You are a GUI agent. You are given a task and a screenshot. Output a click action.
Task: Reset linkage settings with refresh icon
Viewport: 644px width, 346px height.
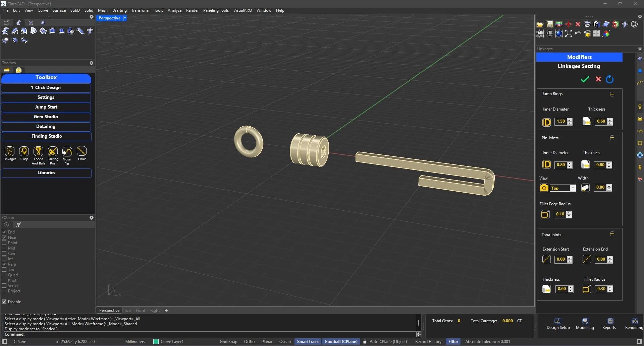point(609,79)
